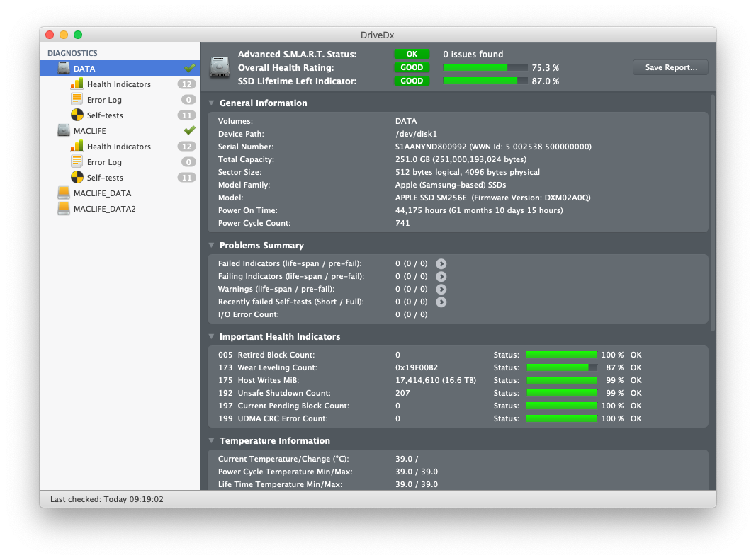Click the green OK S.M.A.R.T. status badge
The width and height of the screenshot is (756, 560).
[412, 55]
